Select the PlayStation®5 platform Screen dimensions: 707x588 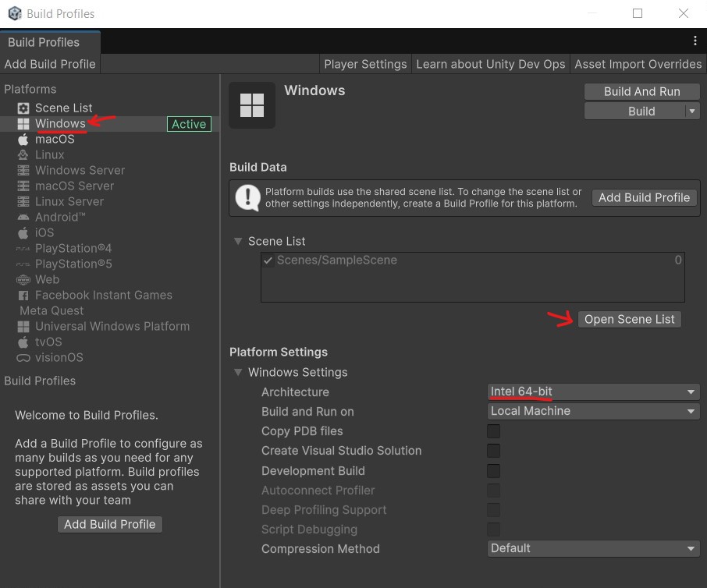click(109, 264)
